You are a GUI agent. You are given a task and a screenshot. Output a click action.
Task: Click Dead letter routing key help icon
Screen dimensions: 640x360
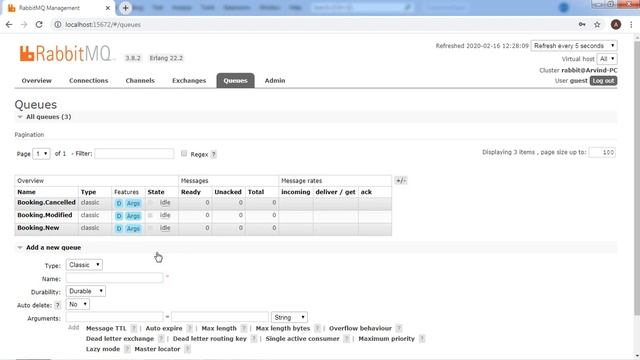(x=253, y=339)
